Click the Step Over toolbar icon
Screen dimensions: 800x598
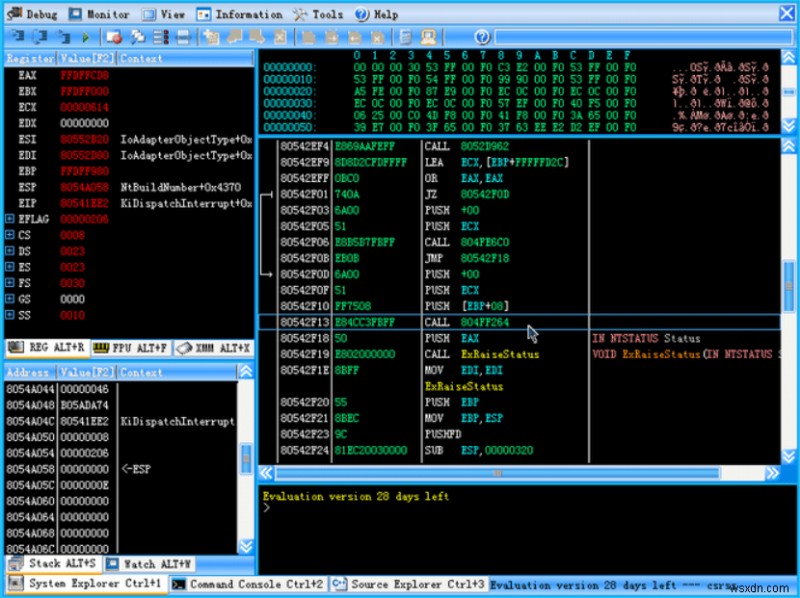40,36
